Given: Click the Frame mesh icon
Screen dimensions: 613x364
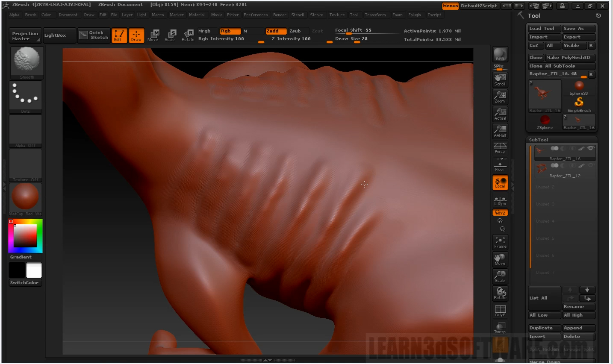Looking at the screenshot, I should 500,242.
